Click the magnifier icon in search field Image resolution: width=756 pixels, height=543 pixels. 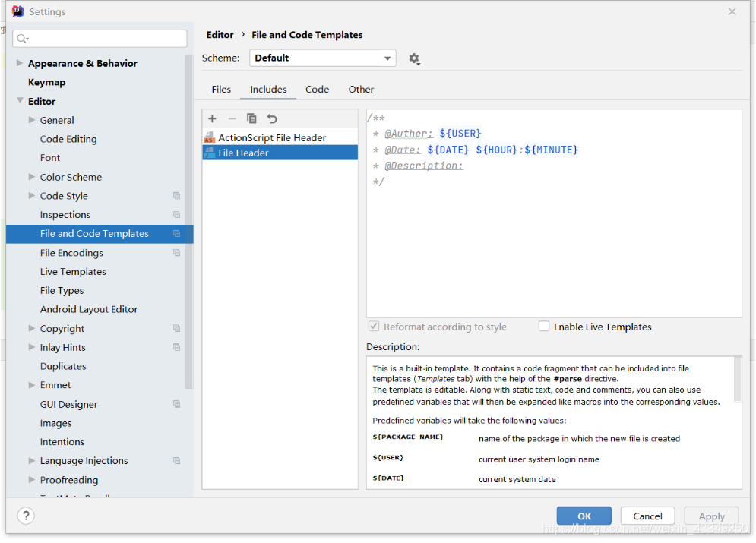coord(23,39)
